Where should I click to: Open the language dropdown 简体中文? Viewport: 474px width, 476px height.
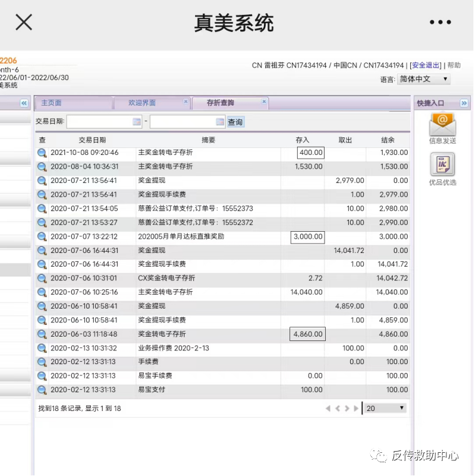tap(424, 79)
